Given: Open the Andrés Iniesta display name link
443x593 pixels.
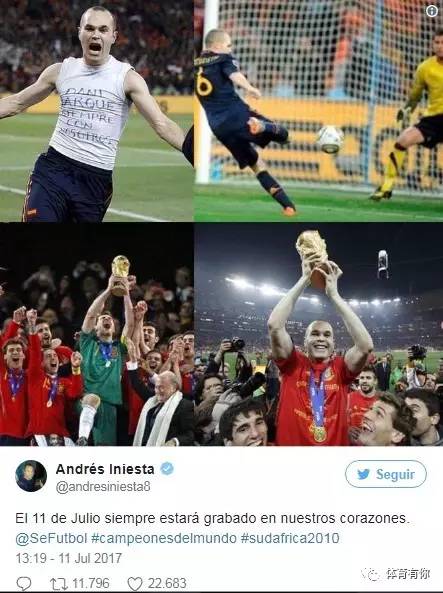Looking at the screenshot, I should 105,469.
